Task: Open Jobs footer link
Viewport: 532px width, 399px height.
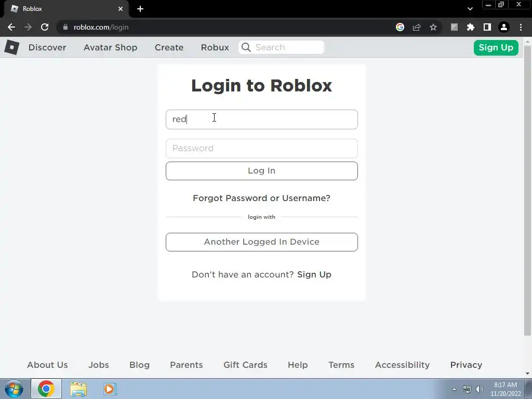Action: click(99, 365)
